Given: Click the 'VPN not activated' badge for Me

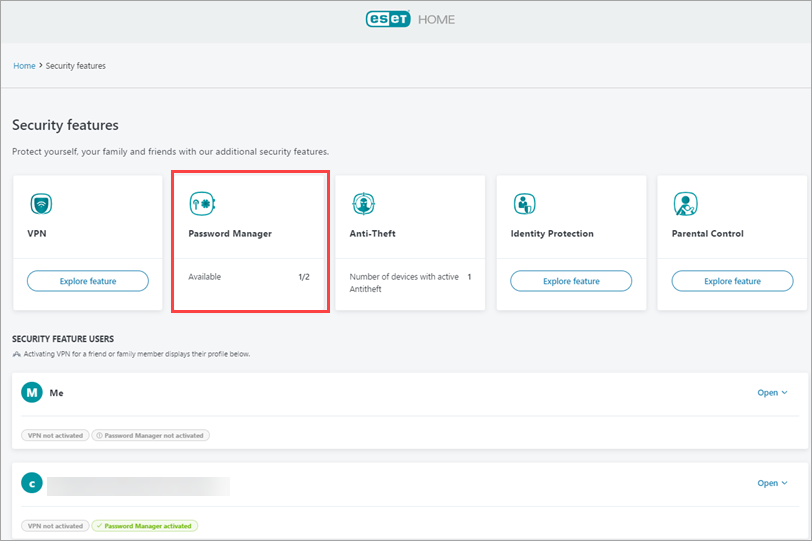Looking at the screenshot, I should point(55,435).
